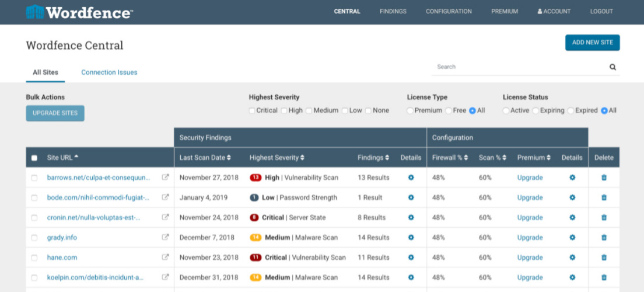Switch to the Connection Issues tab
This screenshot has width=644, height=292.
pyautogui.click(x=109, y=72)
